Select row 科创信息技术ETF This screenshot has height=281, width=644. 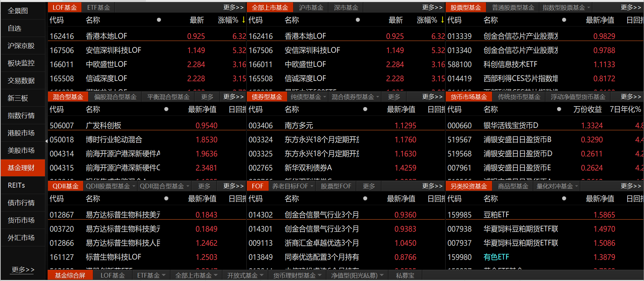545,64
